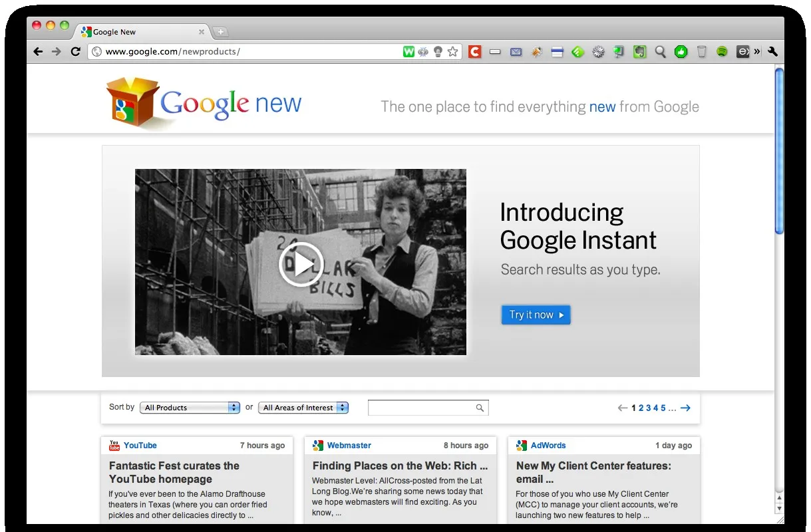The width and height of the screenshot is (811, 532).
Task: Click the green Feedly-style extension icon
Action: click(577, 52)
